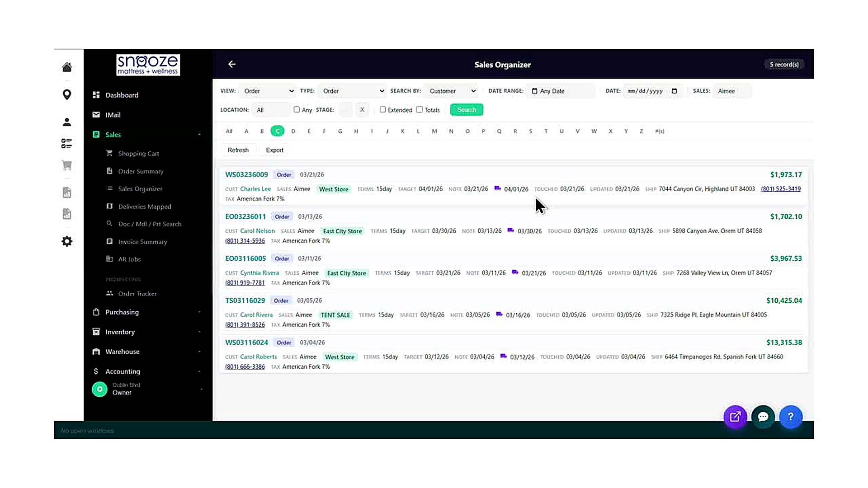Click the $13,315.38 order total
Image resolution: width=868 pixels, height=488 pixels.
click(784, 343)
